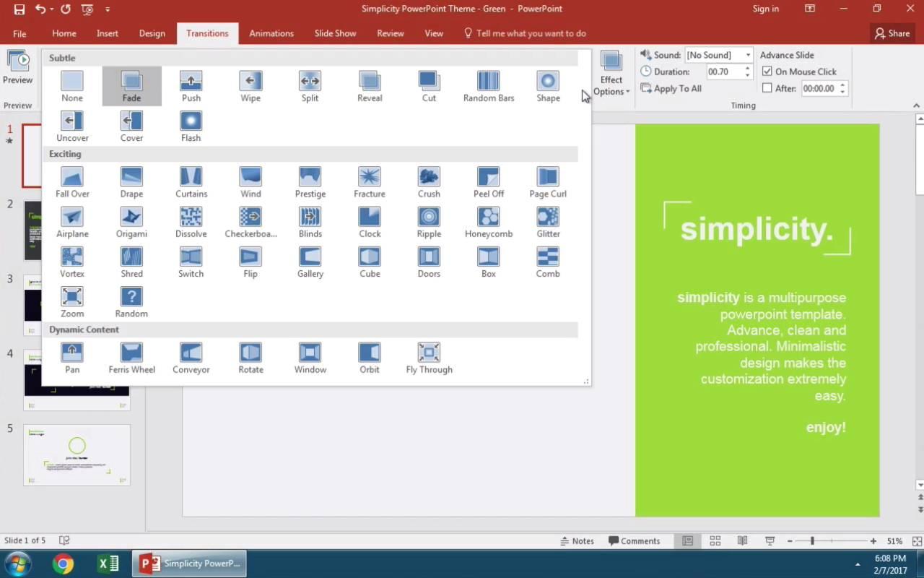Open Excel from the taskbar
Screen dimensions: 924x578
[108, 563]
